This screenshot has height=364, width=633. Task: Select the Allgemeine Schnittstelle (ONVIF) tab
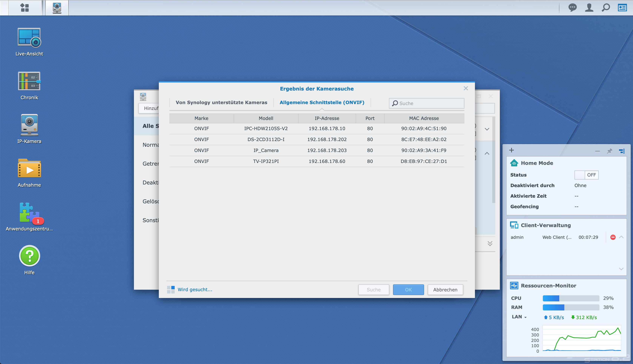[x=322, y=102]
